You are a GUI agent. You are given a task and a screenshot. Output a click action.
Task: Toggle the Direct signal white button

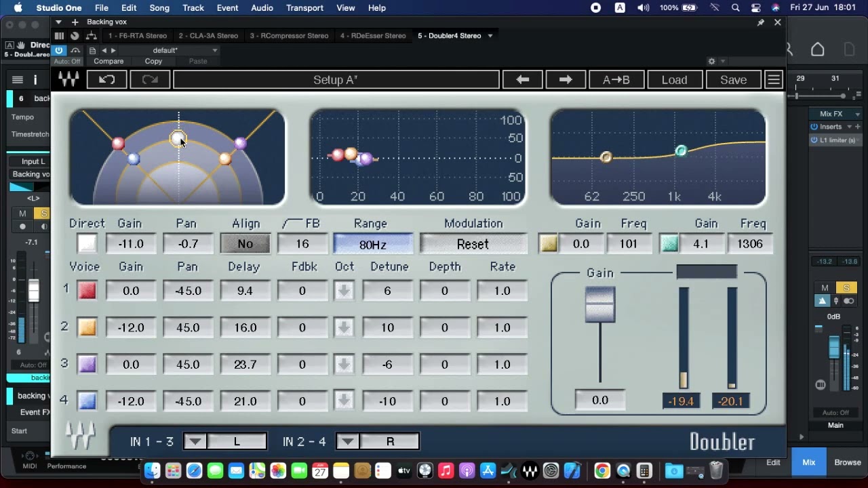87,243
